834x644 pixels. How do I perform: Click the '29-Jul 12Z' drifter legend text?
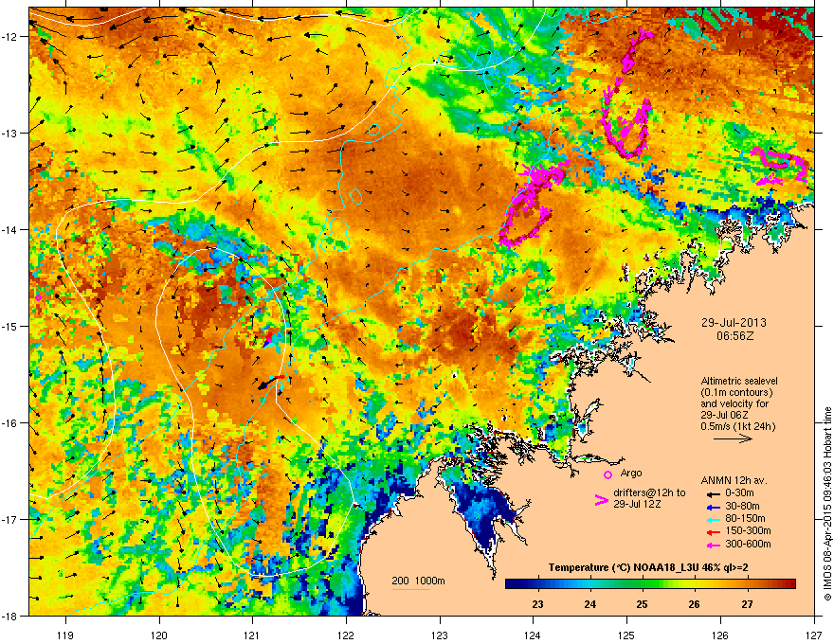(x=637, y=504)
